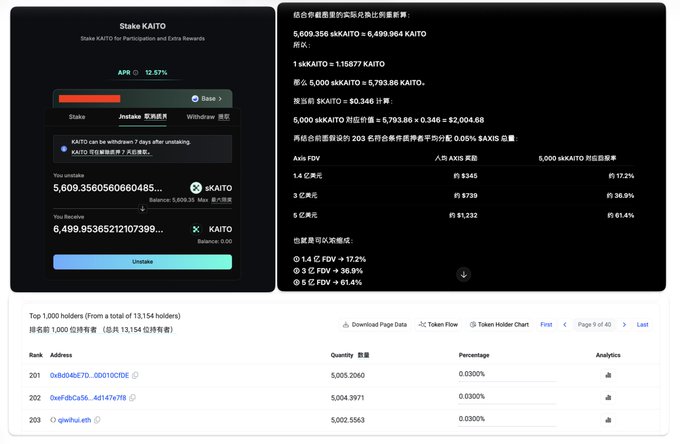The image size is (680, 444).
Task: Click Max to unstake full balance
Action: click(203, 200)
